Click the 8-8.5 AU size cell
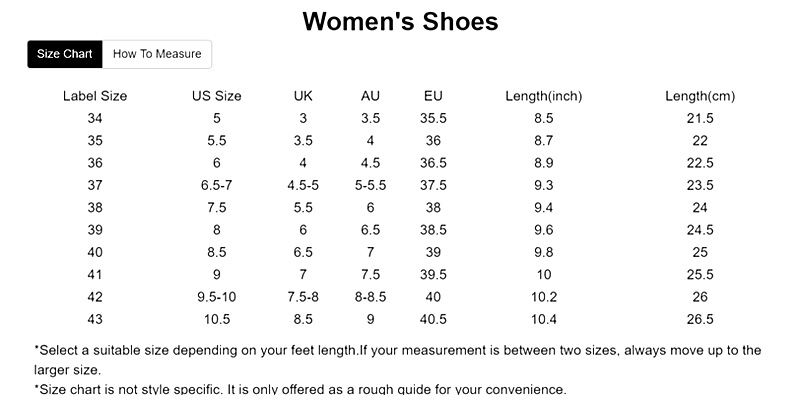 [x=370, y=297]
